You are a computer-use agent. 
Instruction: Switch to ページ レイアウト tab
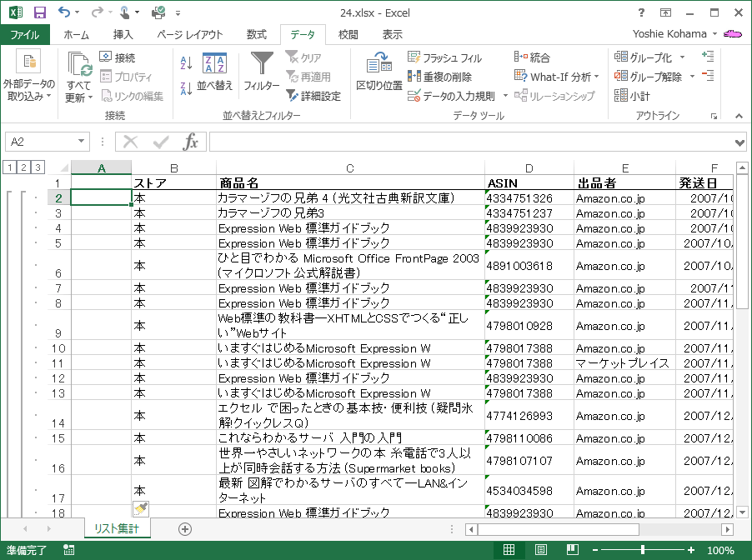190,34
